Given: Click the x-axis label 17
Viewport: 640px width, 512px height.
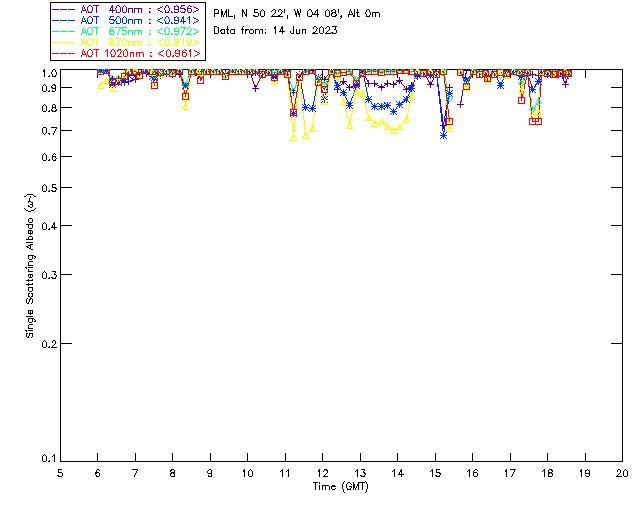Looking at the screenshot, I should coord(510,473).
